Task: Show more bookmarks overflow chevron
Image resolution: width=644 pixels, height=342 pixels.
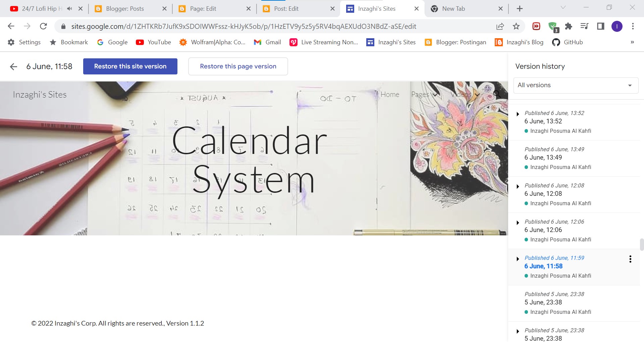Action: click(632, 42)
